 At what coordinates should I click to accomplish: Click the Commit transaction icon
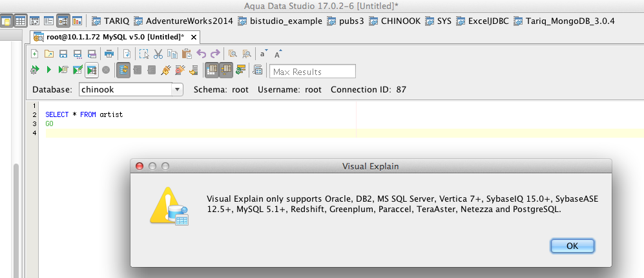coord(138,70)
